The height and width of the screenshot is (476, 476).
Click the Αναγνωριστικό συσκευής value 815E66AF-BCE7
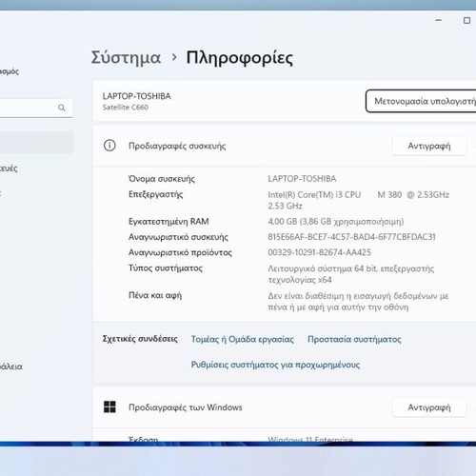[351, 237]
